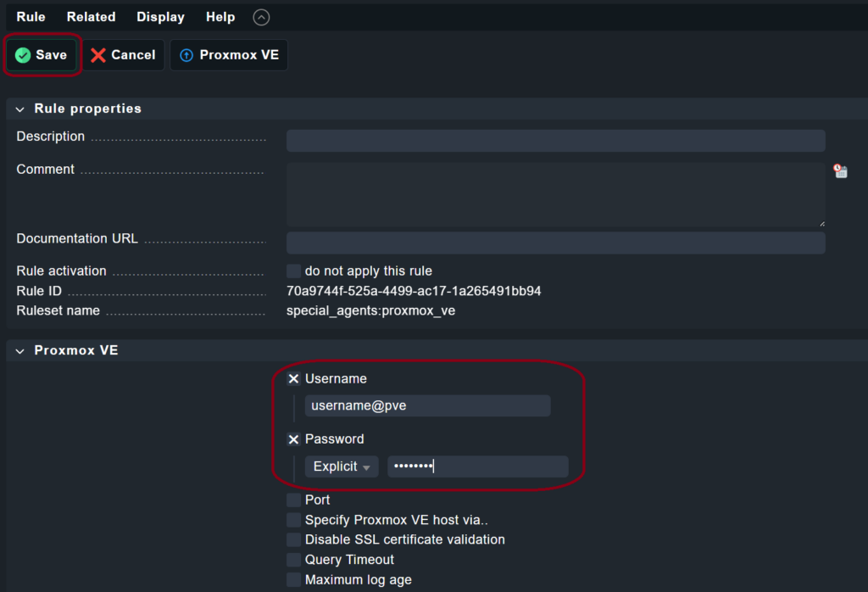Save the rule with the Save button
Image resolution: width=868 pixels, height=592 pixels.
pyautogui.click(x=42, y=55)
